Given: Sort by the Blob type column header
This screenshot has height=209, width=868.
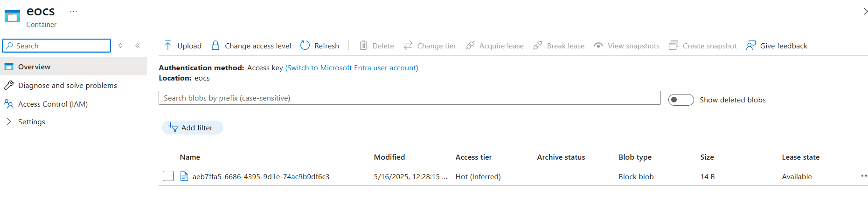Looking at the screenshot, I should coord(635,157).
